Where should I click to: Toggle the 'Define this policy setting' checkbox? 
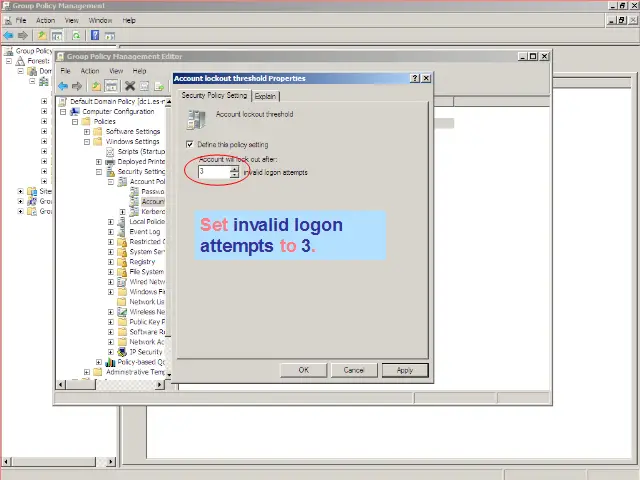(x=191, y=144)
